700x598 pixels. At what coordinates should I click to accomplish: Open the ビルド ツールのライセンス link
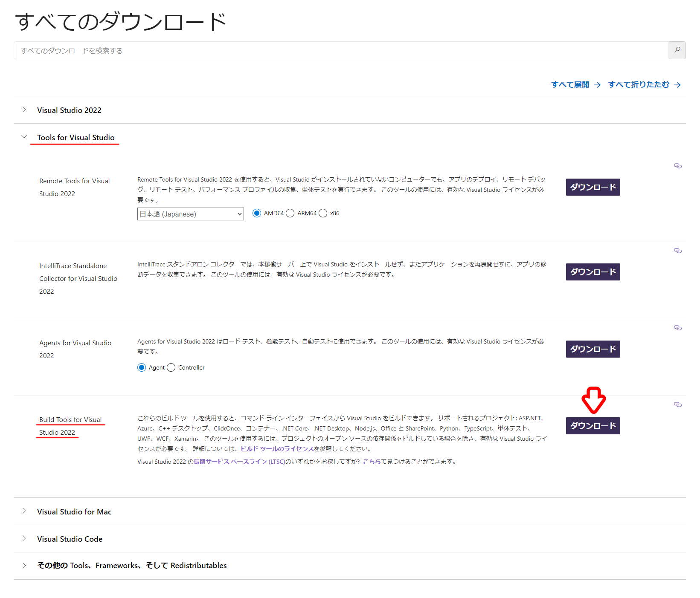[x=276, y=448]
